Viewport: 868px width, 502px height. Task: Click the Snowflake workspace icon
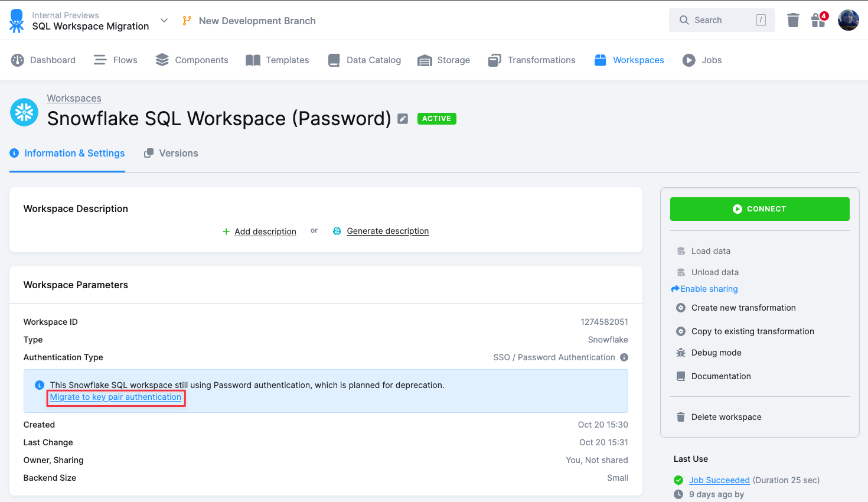click(x=24, y=112)
